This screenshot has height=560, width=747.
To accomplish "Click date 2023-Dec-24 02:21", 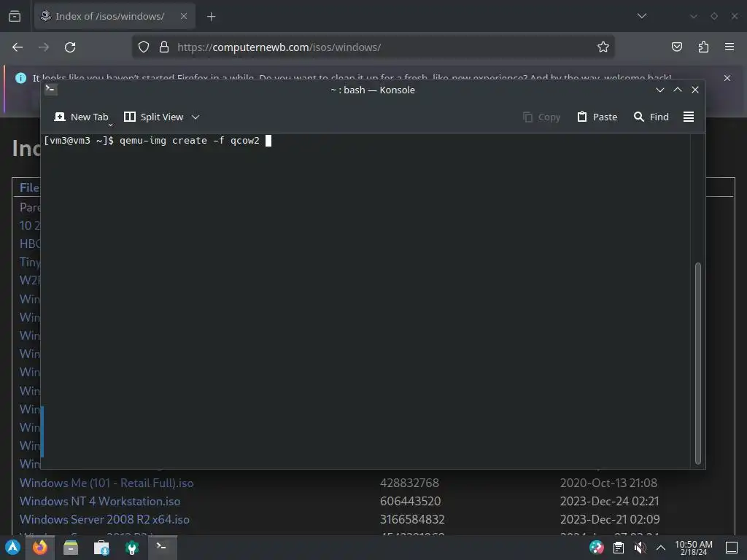I will pos(609,501).
